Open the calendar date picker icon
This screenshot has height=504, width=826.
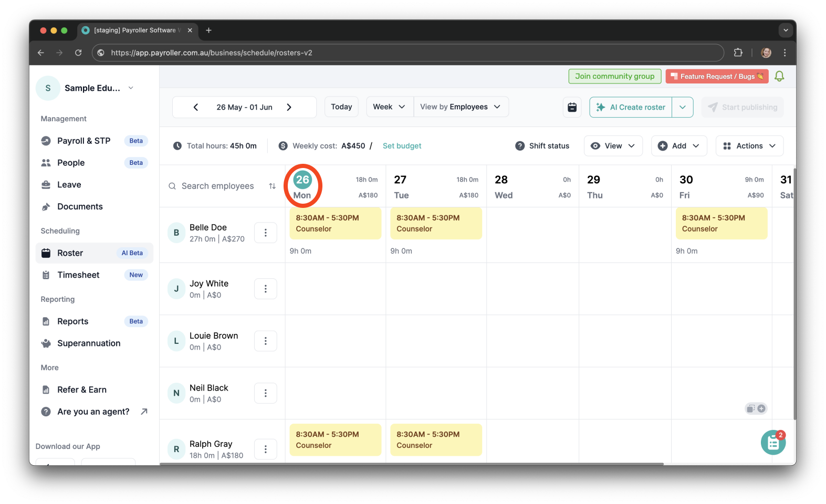coord(572,107)
